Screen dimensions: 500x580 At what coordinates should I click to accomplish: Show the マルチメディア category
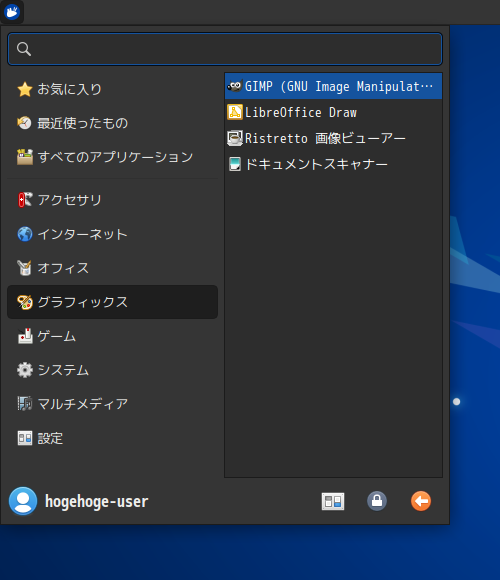tap(112, 404)
